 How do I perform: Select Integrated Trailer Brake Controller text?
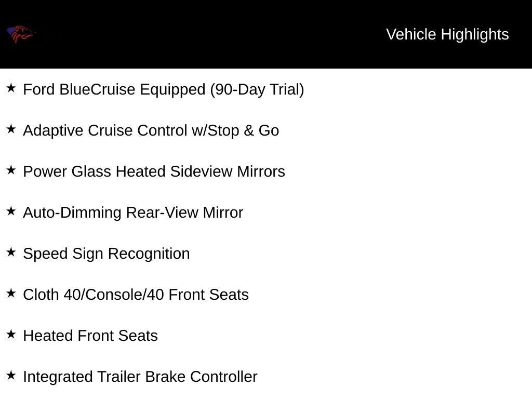coord(140,377)
